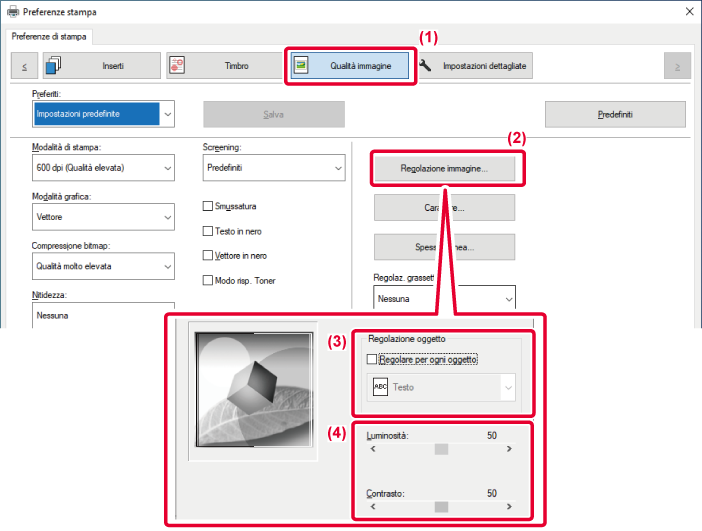Click left arrow of Contrasto slider
This screenshot has height=531, width=702.
(x=373, y=507)
